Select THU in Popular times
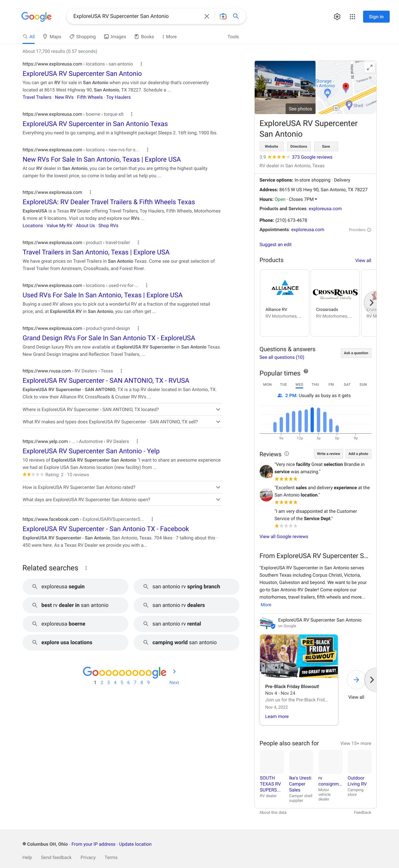This screenshot has height=868, width=399. coord(315,384)
